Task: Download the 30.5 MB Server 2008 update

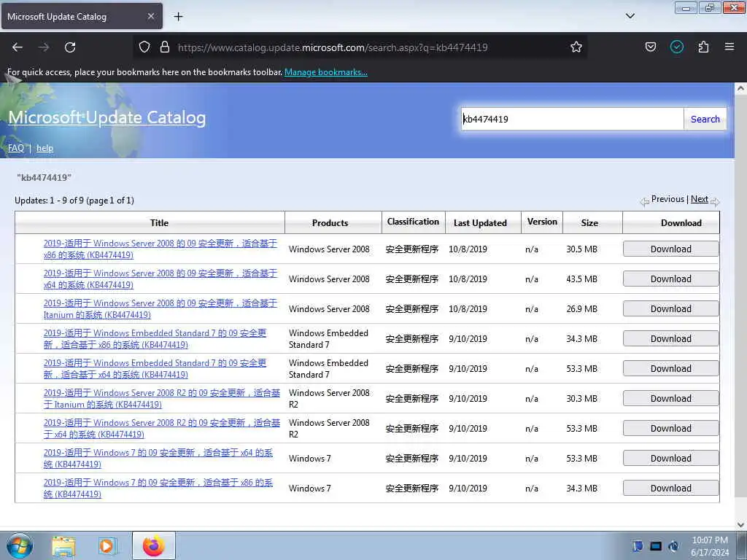Action: (671, 249)
